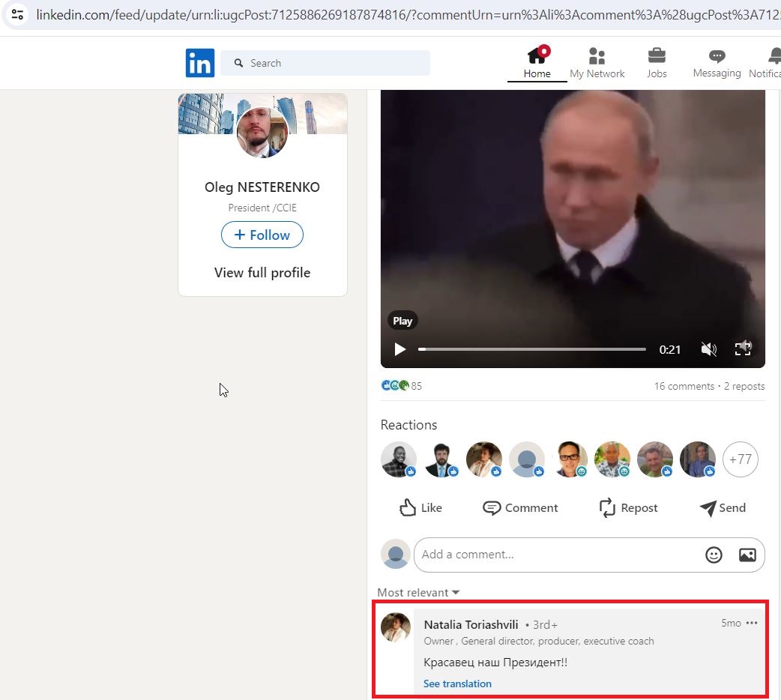Play the Putin video
The height and width of the screenshot is (700, 781).
tap(399, 349)
